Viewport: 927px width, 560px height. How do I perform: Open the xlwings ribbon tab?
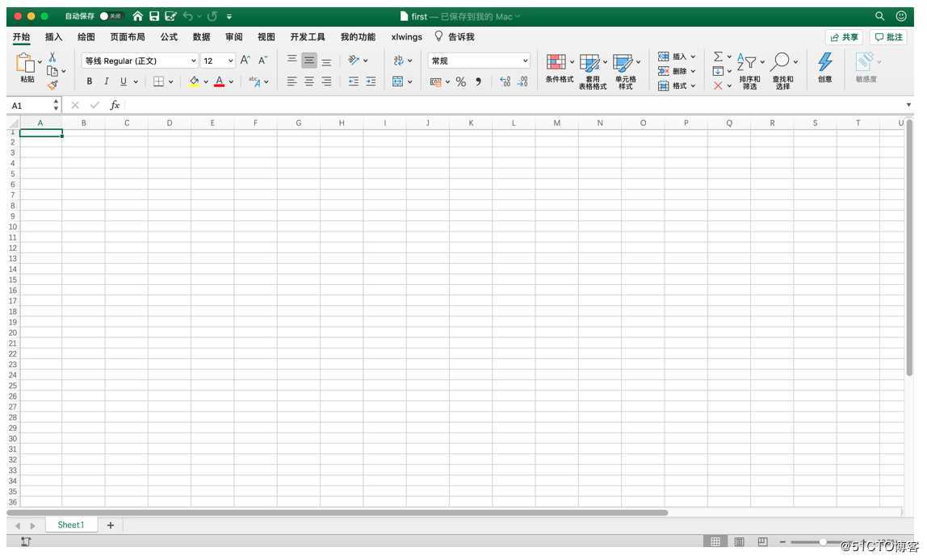click(407, 36)
